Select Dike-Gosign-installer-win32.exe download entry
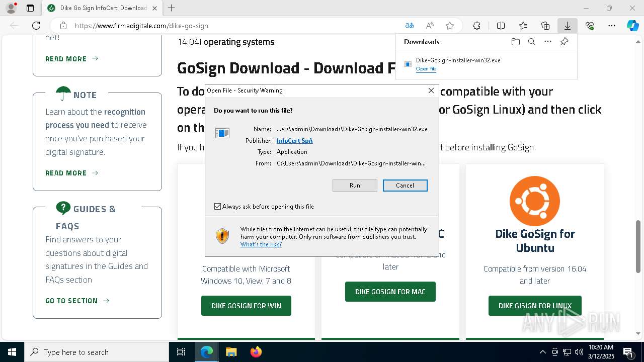This screenshot has width=644, height=362. (486, 64)
